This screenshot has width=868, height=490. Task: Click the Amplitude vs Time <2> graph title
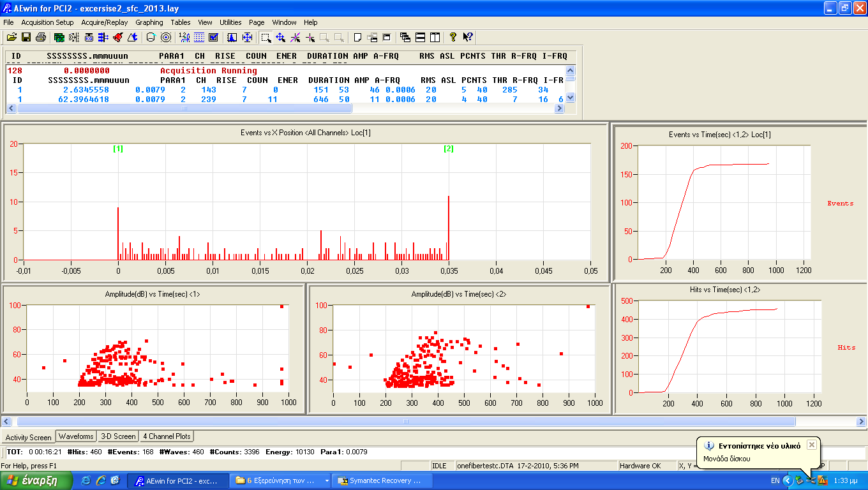click(459, 294)
